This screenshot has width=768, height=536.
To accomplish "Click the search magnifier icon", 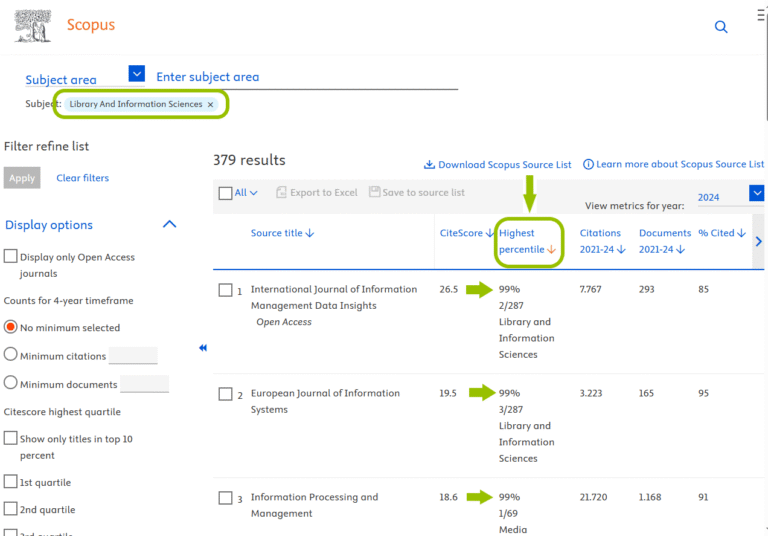I will 721,27.
